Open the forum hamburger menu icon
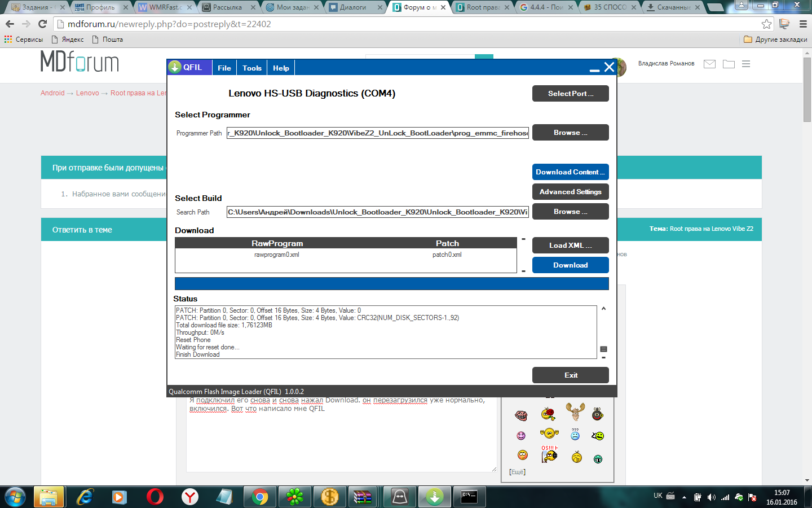The image size is (812, 508). point(746,64)
